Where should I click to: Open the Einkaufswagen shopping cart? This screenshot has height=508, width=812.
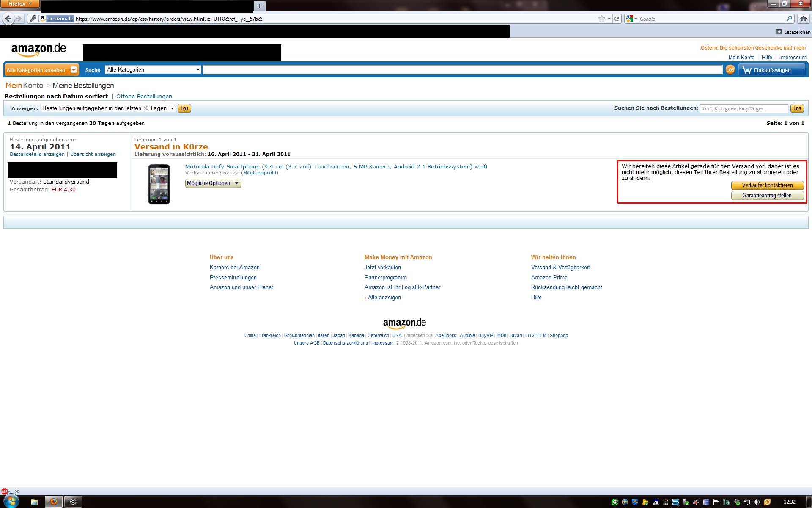(x=772, y=70)
